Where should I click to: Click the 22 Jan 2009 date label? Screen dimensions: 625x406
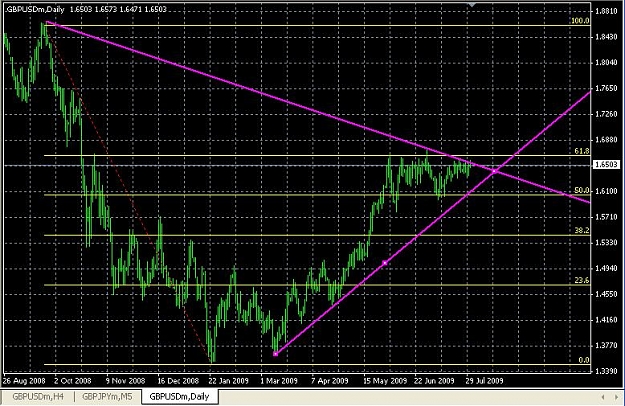tap(228, 381)
